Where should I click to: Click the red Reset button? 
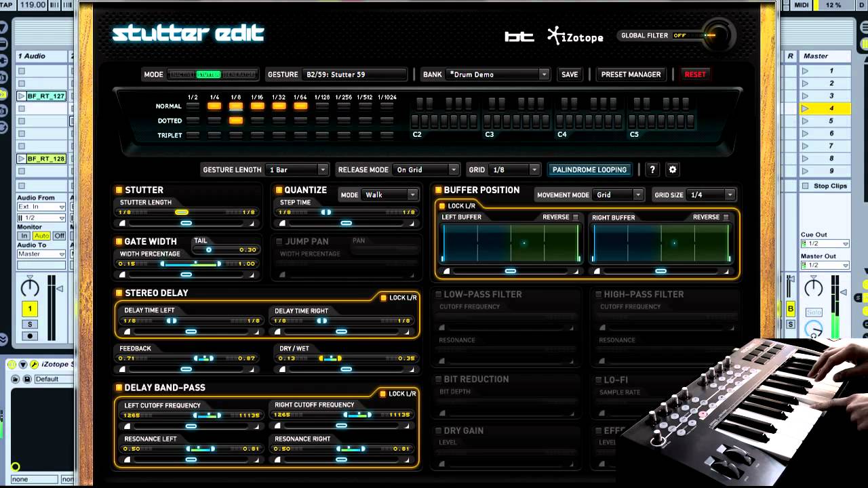click(694, 75)
